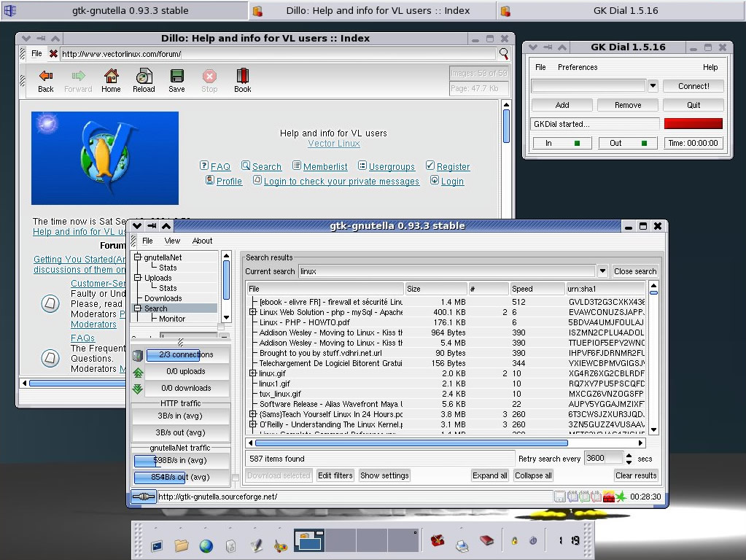
Task: Open the View menu in gtk-gnutella
Action: [x=172, y=241]
